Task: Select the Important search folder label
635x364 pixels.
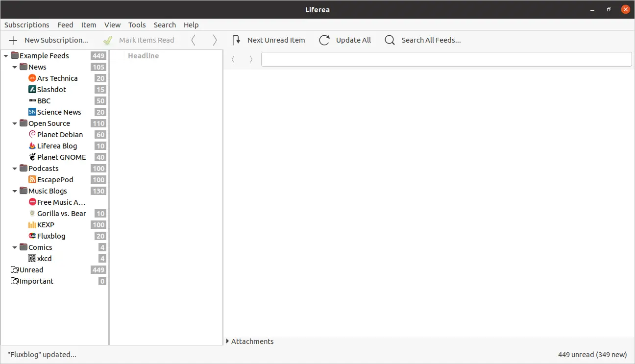Action: [36, 281]
